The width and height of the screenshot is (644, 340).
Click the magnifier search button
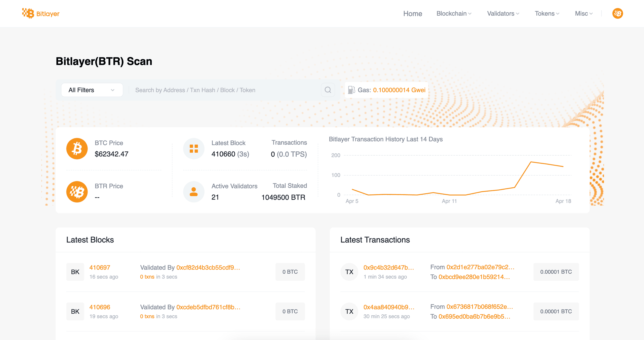328,90
